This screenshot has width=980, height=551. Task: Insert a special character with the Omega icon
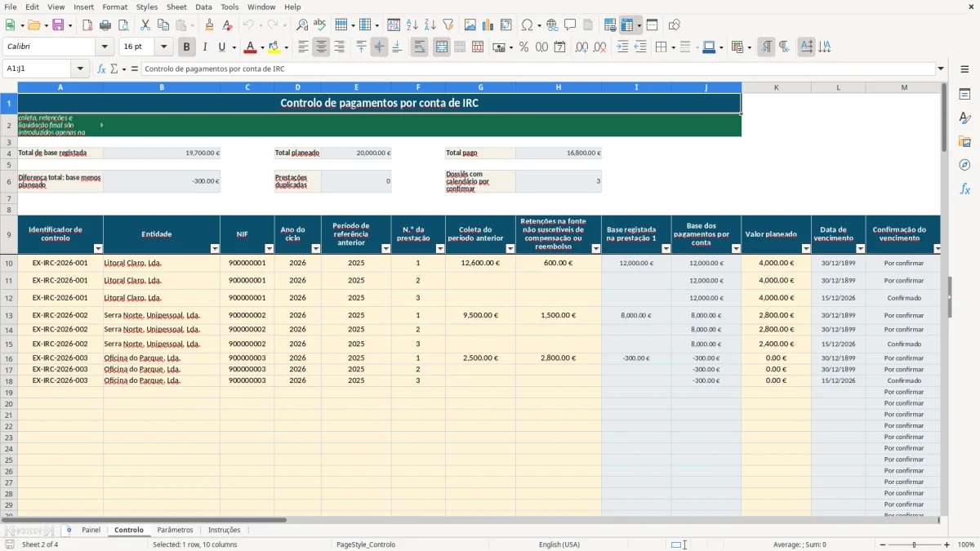click(526, 25)
